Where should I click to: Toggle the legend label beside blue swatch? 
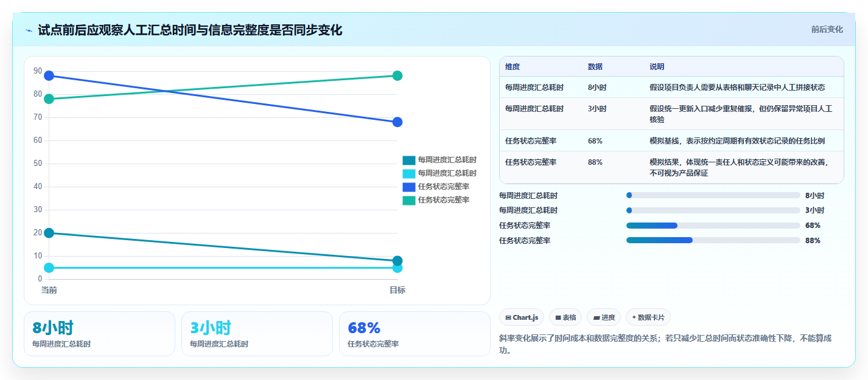444,187
